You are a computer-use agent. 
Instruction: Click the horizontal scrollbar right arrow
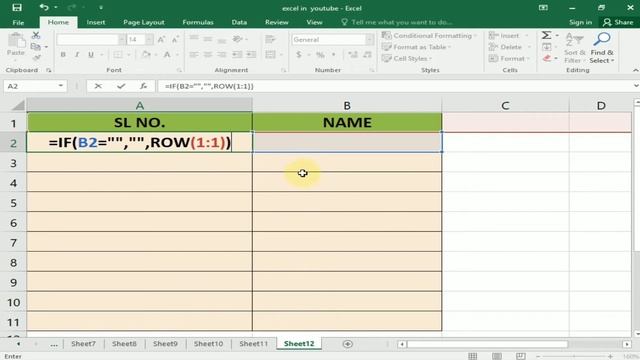pyautogui.click(x=627, y=344)
